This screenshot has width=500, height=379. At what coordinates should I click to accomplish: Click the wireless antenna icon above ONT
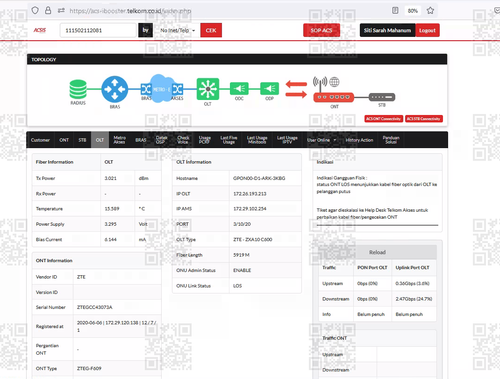320,83
